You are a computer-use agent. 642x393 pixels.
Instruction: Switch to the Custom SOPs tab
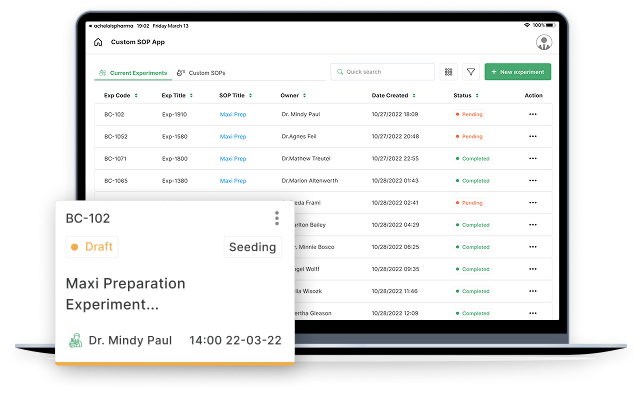(x=201, y=73)
